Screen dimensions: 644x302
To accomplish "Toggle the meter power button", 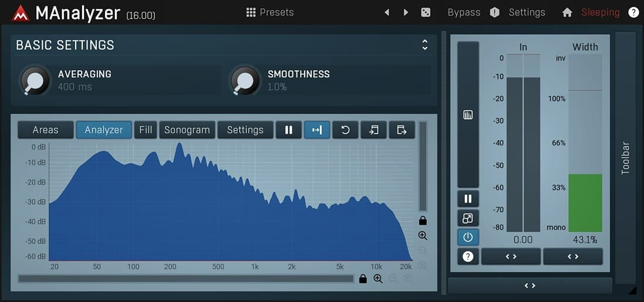I will tap(468, 237).
